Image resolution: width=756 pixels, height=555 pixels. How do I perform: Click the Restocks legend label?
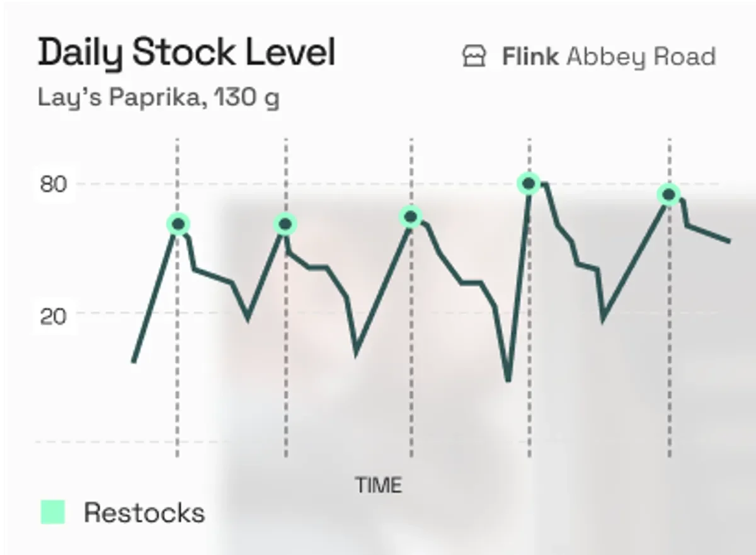pos(144,513)
